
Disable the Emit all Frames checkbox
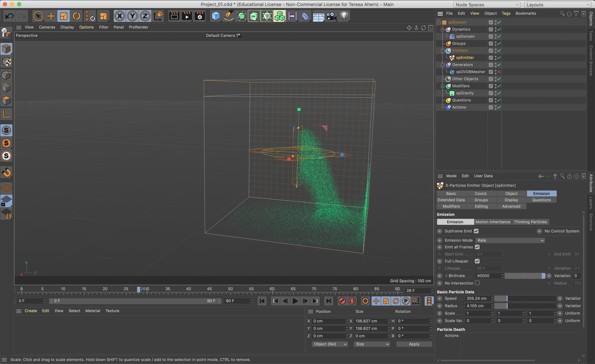(477, 247)
